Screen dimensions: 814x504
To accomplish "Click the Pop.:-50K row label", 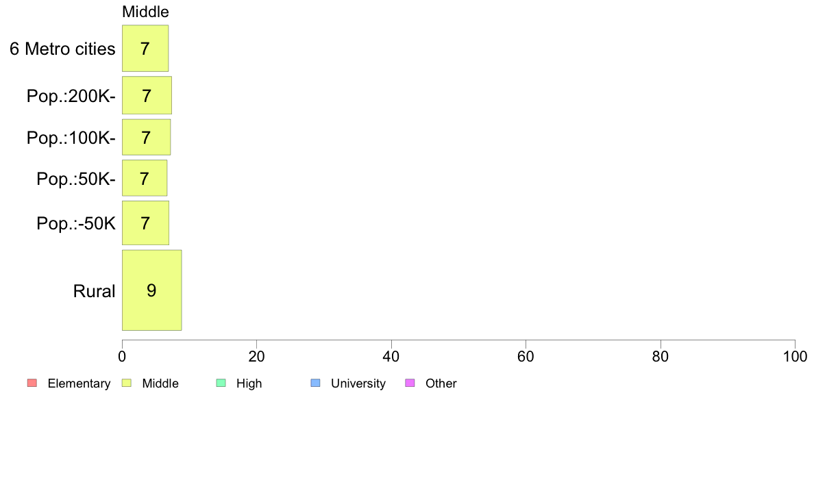I will tap(76, 224).
